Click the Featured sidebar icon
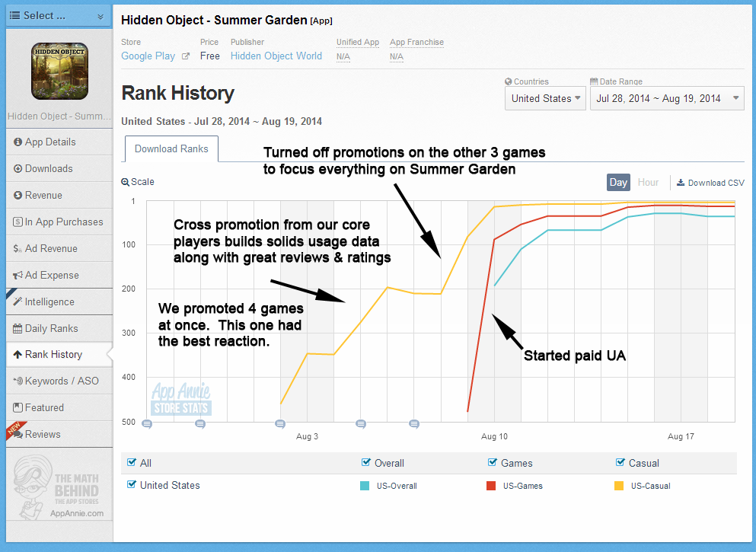This screenshot has height=552, width=756. [18, 408]
